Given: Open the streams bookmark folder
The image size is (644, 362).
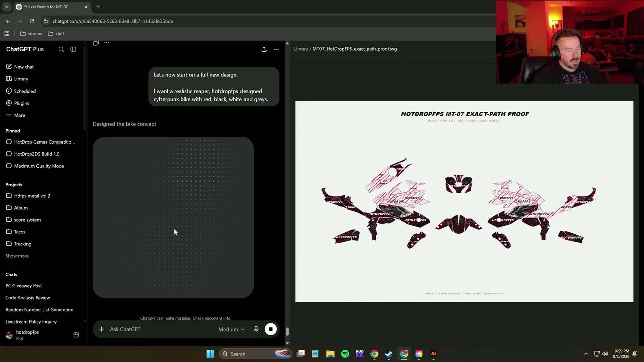Looking at the screenshot, I should tap(31, 34).
